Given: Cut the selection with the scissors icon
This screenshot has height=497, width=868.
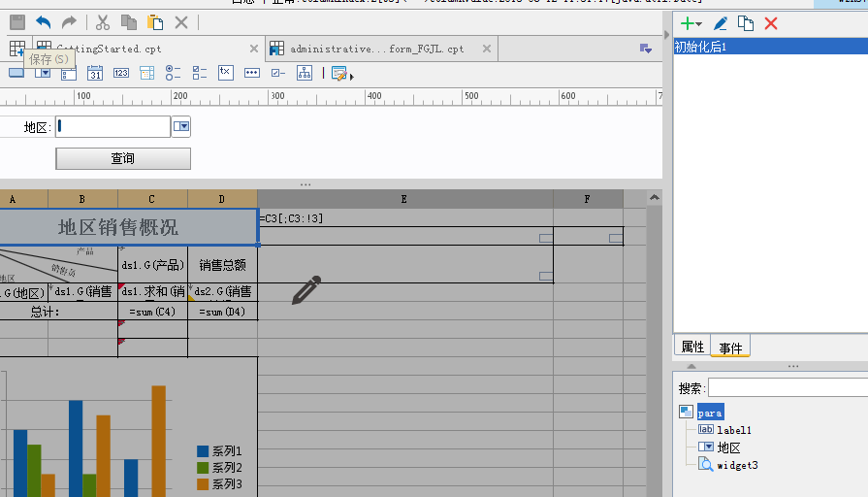Looking at the screenshot, I should click(x=103, y=22).
